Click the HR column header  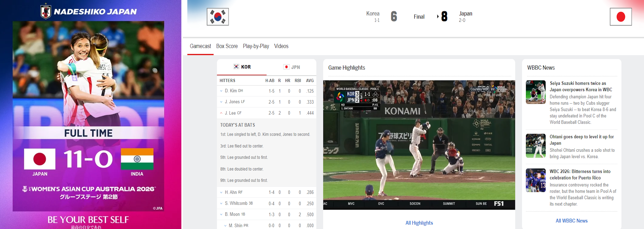click(288, 81)
